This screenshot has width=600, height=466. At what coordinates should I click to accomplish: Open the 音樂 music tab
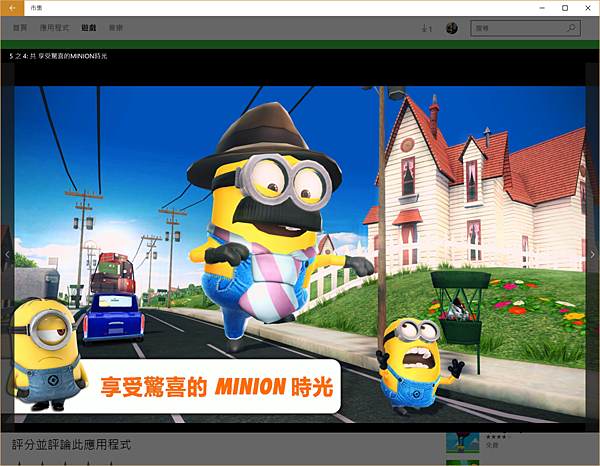tap(116, 28)
